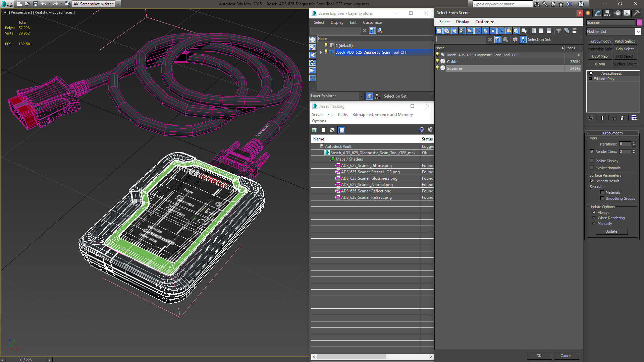The height and width of the screenshot is (362, 644).
Task: Click Select None icon in Select From Scene
Action: (x=541, y=31)
